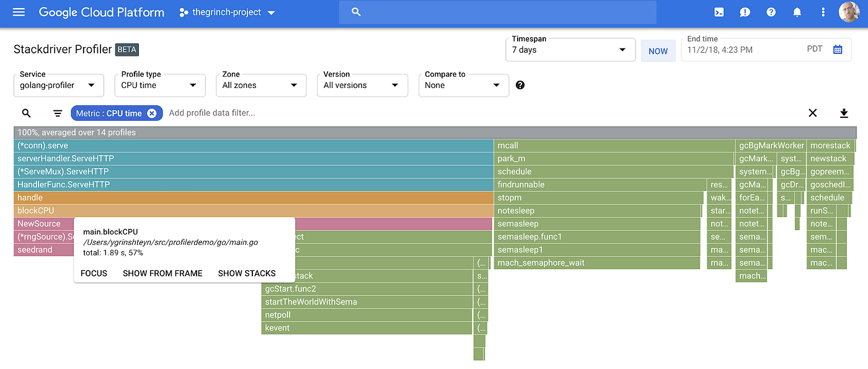
Task: Open the thegrinch-project selector
Action: click(x=226, y=12)
